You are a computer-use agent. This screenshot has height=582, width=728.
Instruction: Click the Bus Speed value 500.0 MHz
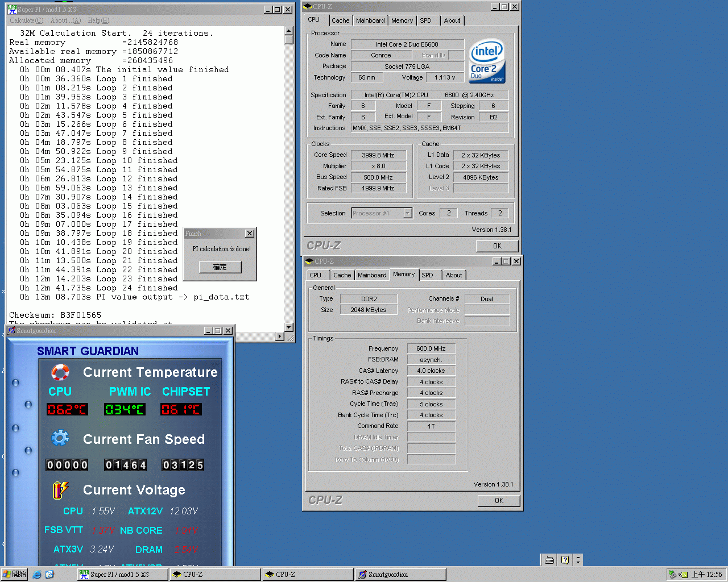coord(378,177)
